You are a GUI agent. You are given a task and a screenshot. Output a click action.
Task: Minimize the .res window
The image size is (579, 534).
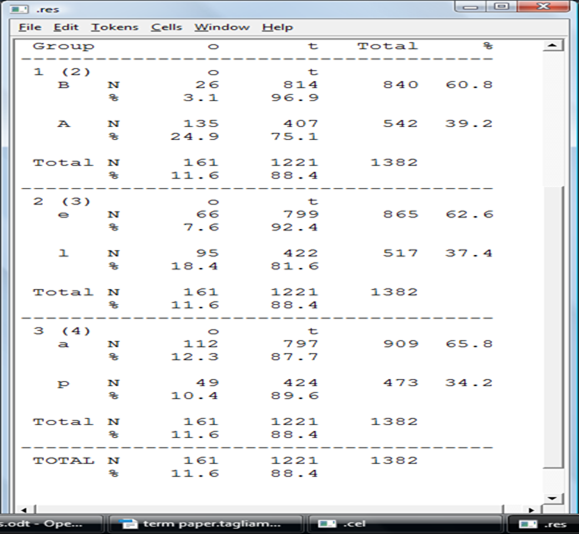(x=470, y=7)
